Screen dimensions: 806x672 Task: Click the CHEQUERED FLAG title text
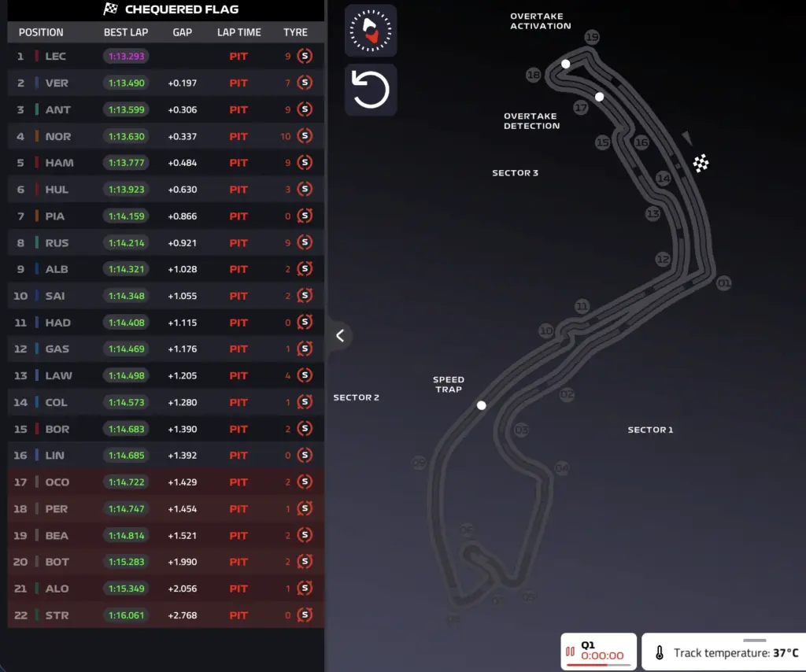[182, 9]
